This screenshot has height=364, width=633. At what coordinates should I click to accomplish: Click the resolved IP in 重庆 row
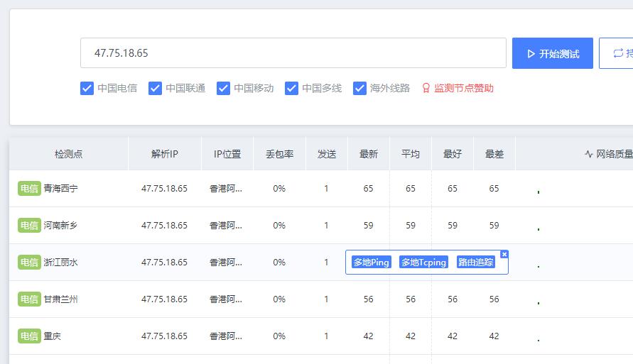[x=164, y=336]
